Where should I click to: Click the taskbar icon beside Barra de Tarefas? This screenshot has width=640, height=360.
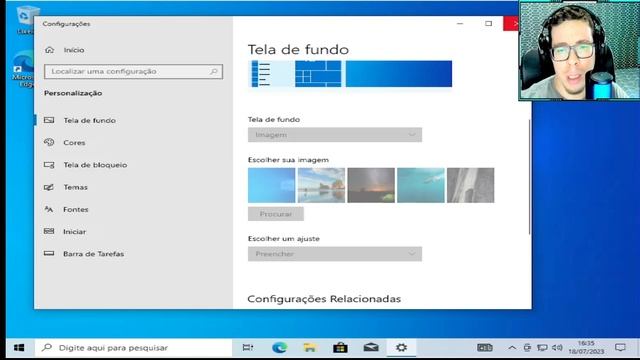coord(49,253)
